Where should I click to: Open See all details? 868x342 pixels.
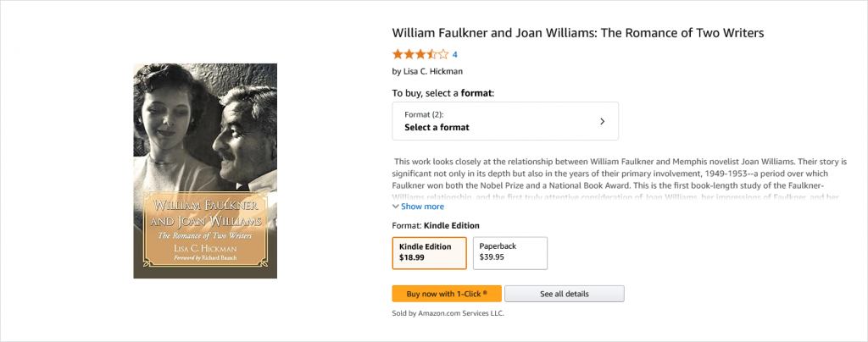pyautogui.click(x=565, y=294)
